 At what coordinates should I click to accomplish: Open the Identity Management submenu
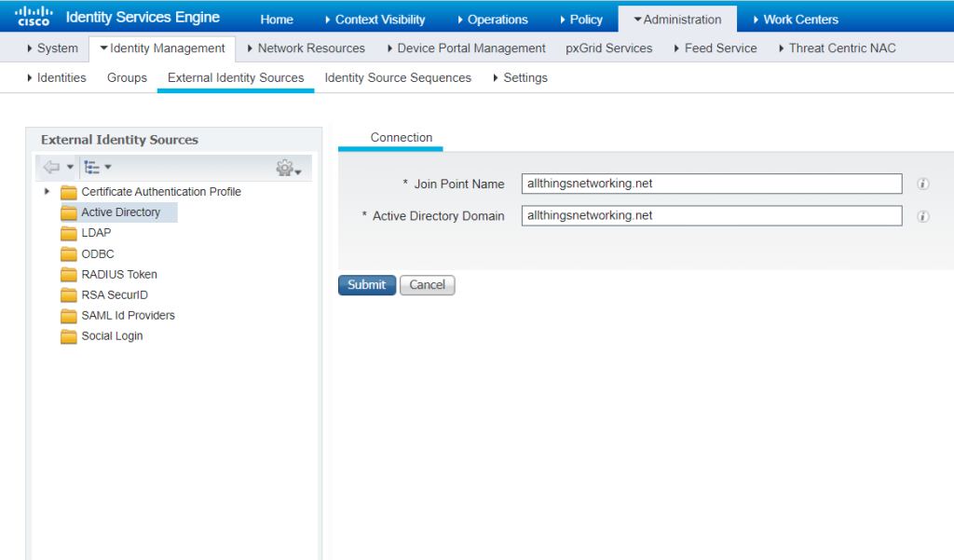pyautogui.click(x=162, y=48)
